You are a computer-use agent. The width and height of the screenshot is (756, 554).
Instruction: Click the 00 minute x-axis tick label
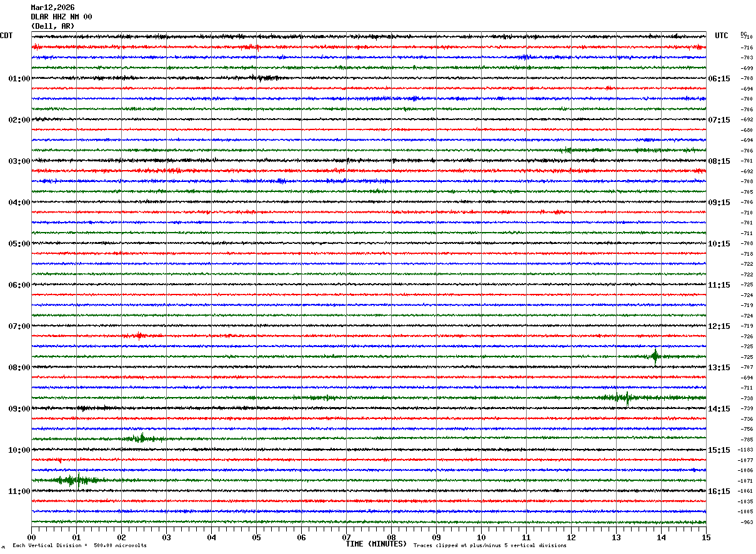[31, 537]
